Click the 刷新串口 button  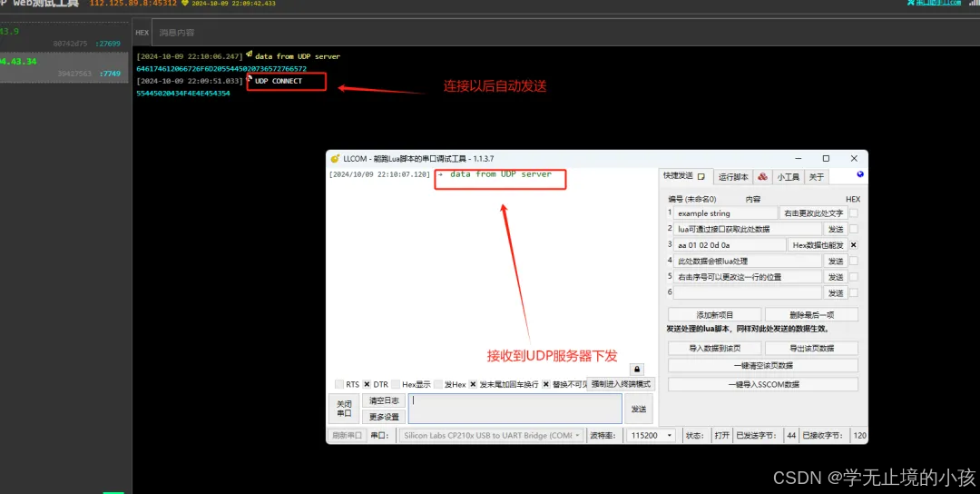tap(348, 435)
